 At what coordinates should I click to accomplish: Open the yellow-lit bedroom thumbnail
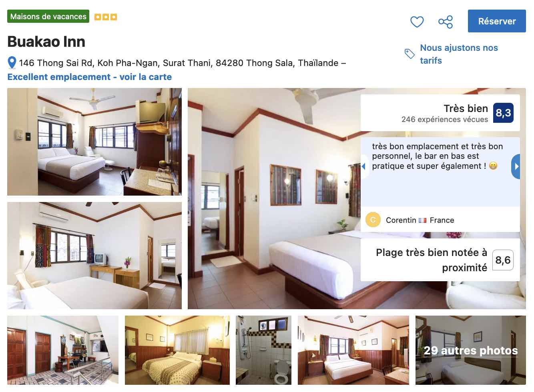pyautogui.click(x=177, y=350)
